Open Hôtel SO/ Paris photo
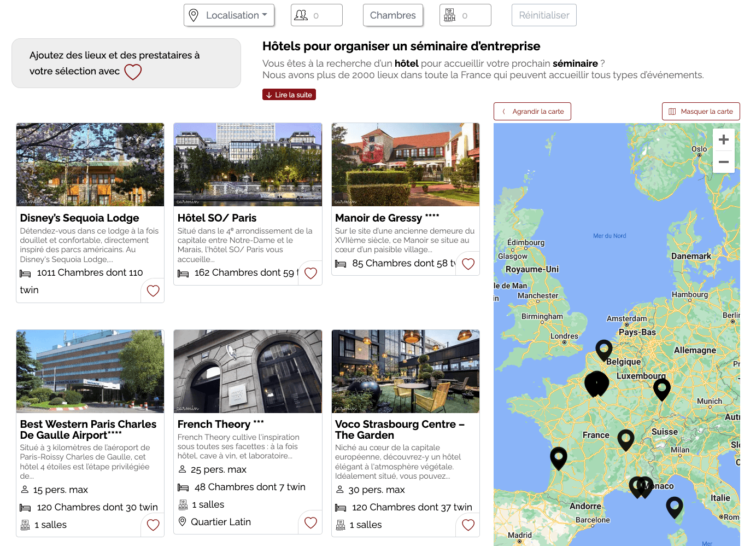This screenshot has height=546, width=756. tap(248, 165)
